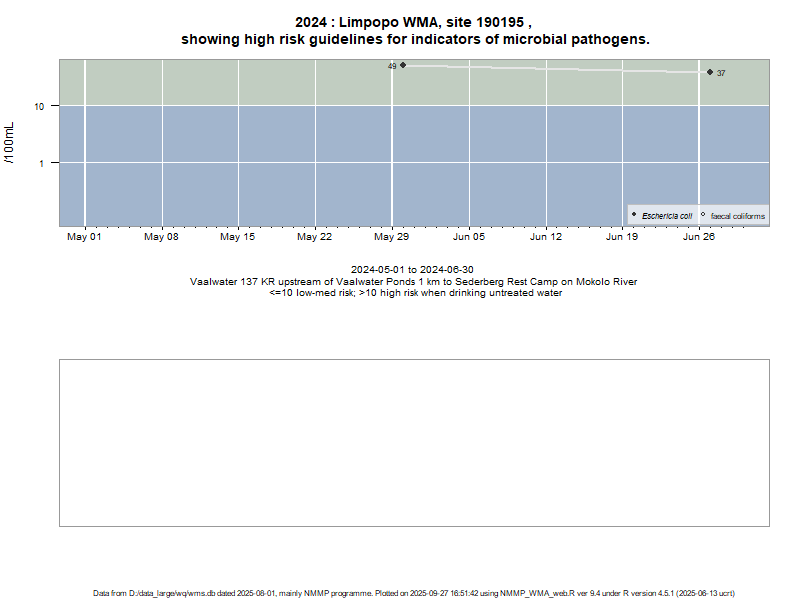Click the May 01 x-axis label
800x600 pixels.
tap(84, 237)
